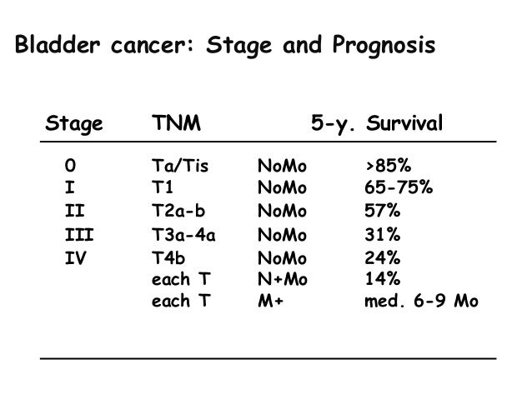Click the '>85%' survival value
This screenshot has width=532, height=399.
tap(388, 166)
